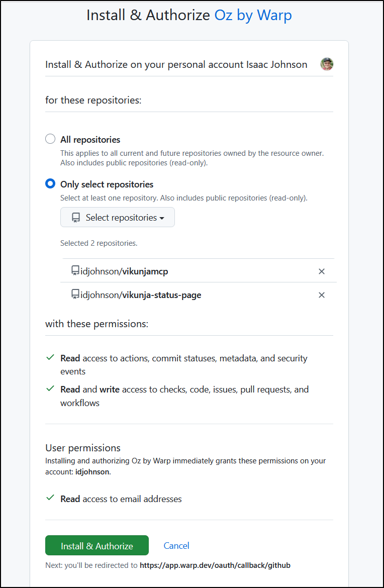Viewport: 384px width, 588px height.
Task: Click the checkmark beside Read and write access
Action: coord(50,388)
